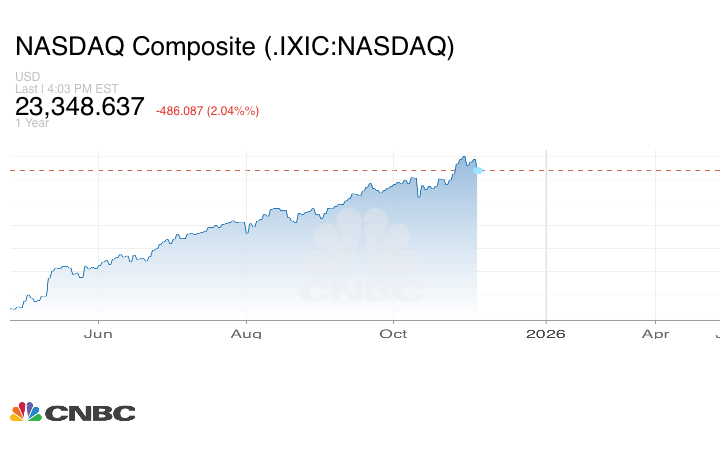Select the Aug label on the time axis

[x=246, y=333]
